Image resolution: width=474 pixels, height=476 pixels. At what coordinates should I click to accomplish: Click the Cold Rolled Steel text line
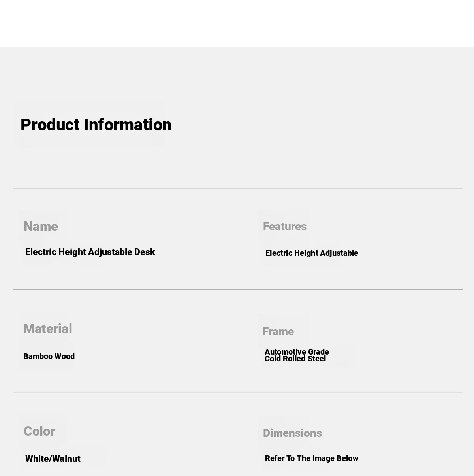coord(295,359)
